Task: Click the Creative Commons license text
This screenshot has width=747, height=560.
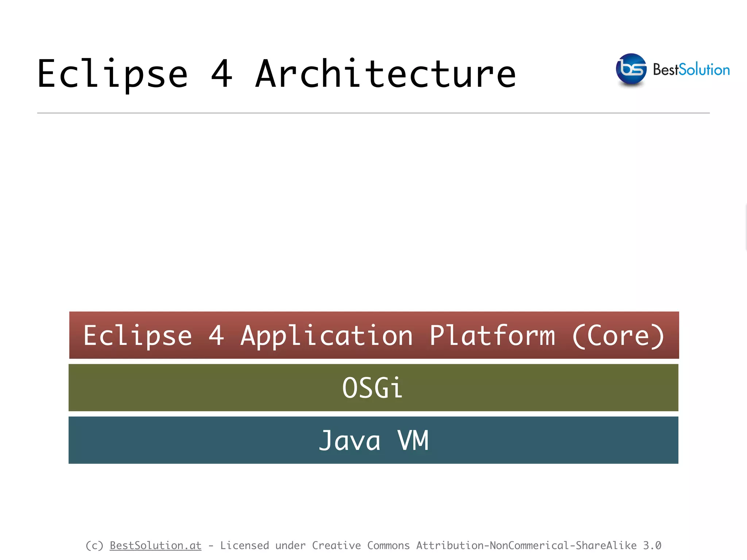Action: pos(361,545)
